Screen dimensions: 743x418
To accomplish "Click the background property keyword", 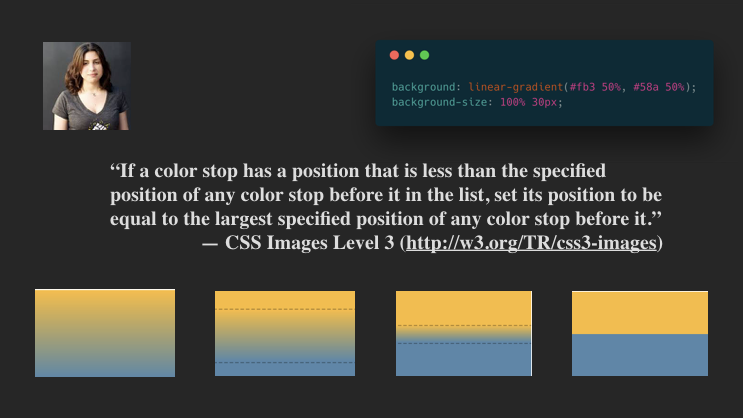I will coord(424,87).
